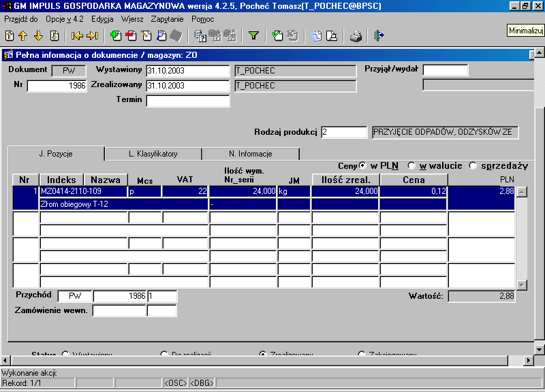
Task: Click 'Ilość zreal.' cell '24,000'
Action: tap(345, 191)
